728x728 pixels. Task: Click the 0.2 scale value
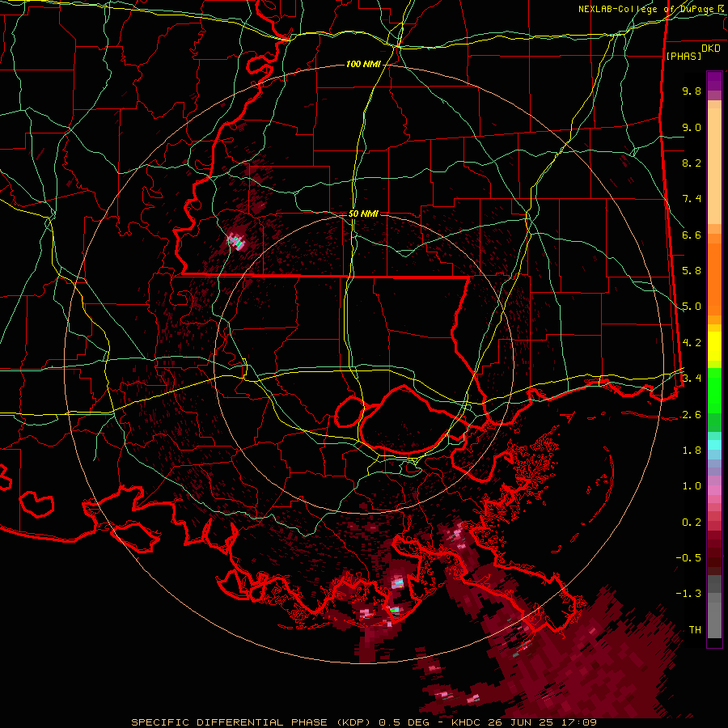(692, 523)
